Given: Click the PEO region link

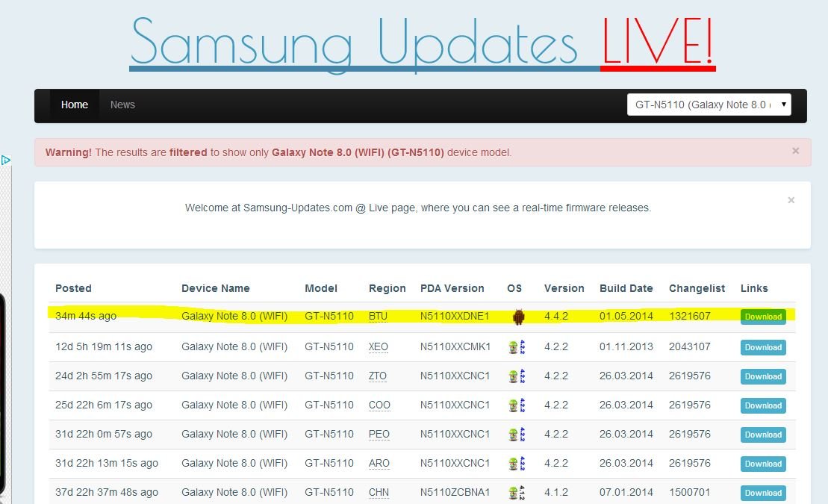Looking at the screenshot, I should coord(379,434).
